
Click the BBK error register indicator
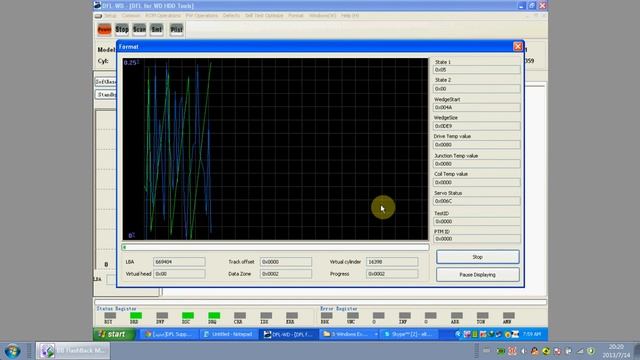click(327, 316)
